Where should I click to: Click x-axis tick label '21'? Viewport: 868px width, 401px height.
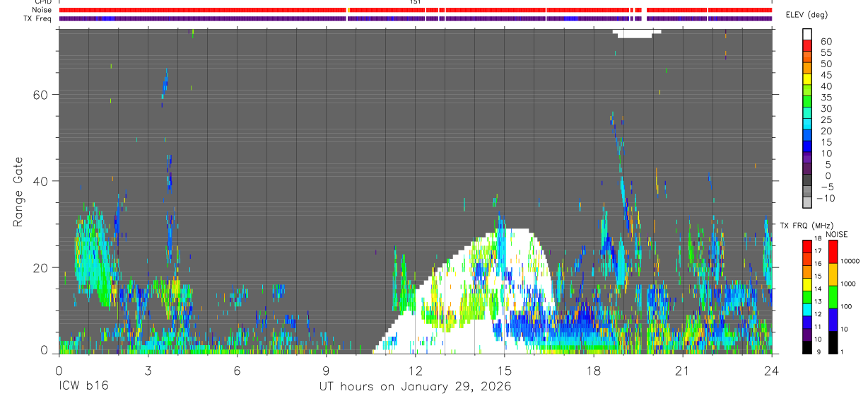point(682,371)
